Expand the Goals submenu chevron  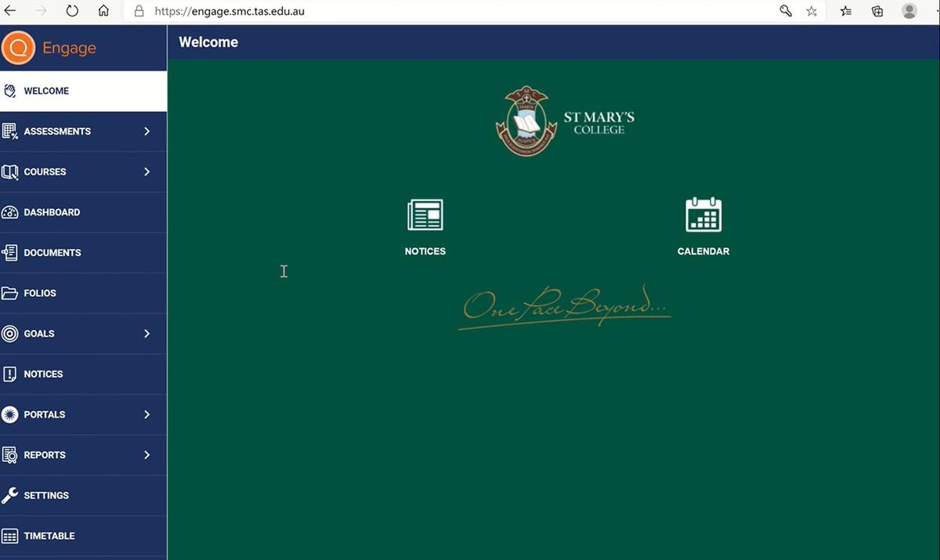pos(146,334)
